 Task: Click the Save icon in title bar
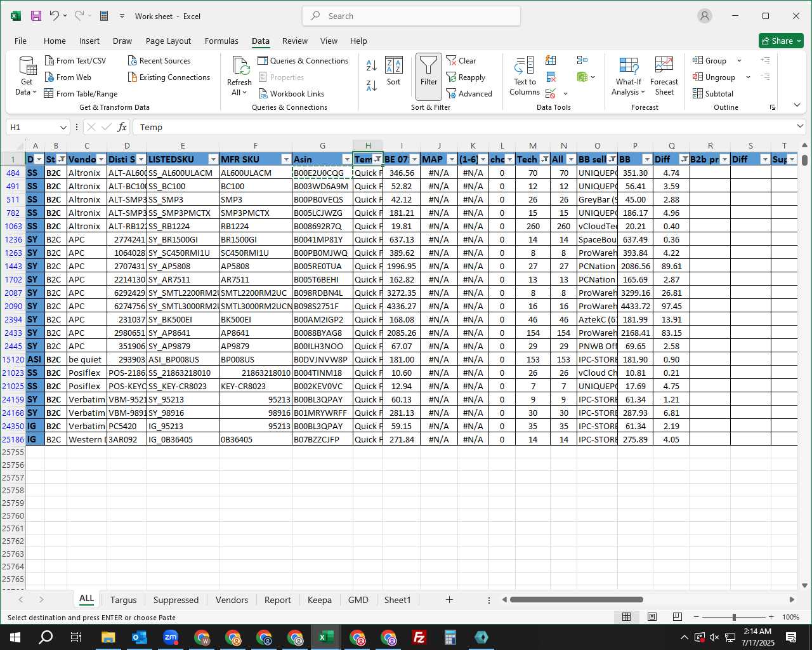pos(36,16)
